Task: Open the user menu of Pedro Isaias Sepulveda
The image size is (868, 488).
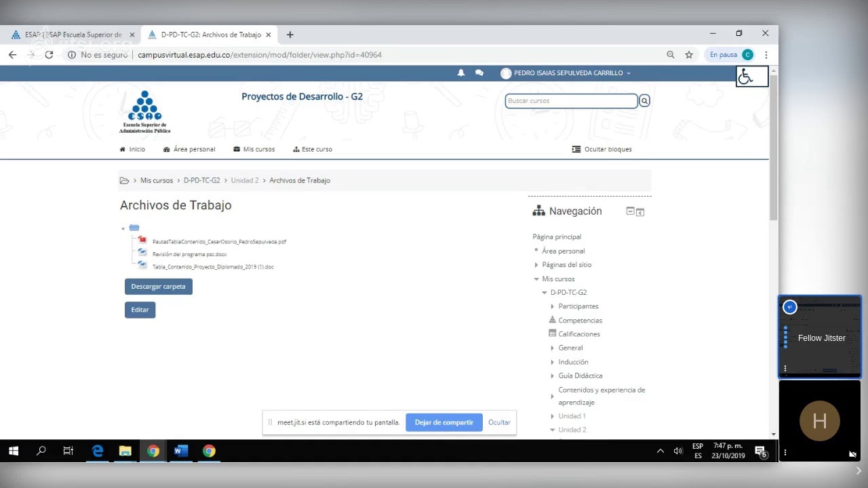Action: pos(566,73)
